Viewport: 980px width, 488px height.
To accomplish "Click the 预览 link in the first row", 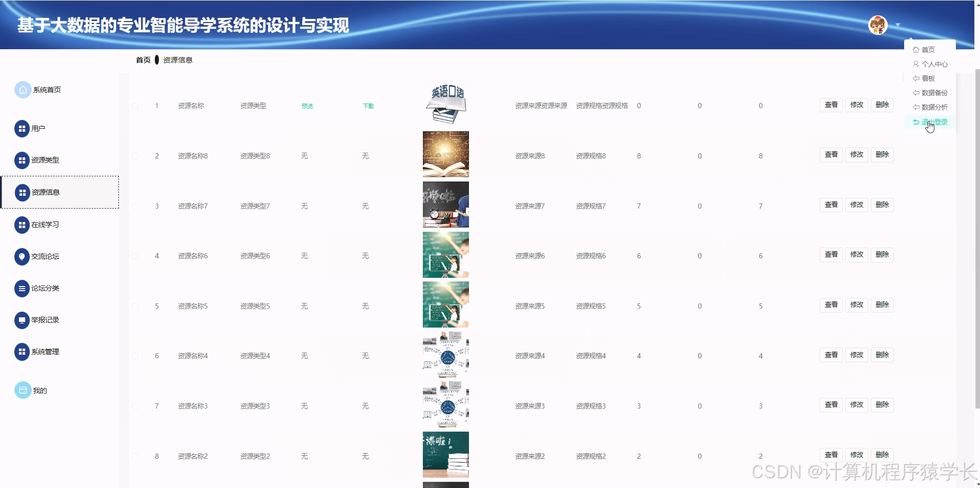I will (x=306, y=106).
